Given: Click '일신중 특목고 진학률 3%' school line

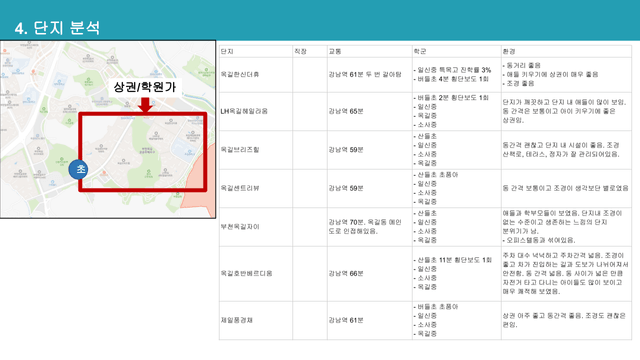Looking at the screenshot, I should pyautogui.click(x=452, y=70).
